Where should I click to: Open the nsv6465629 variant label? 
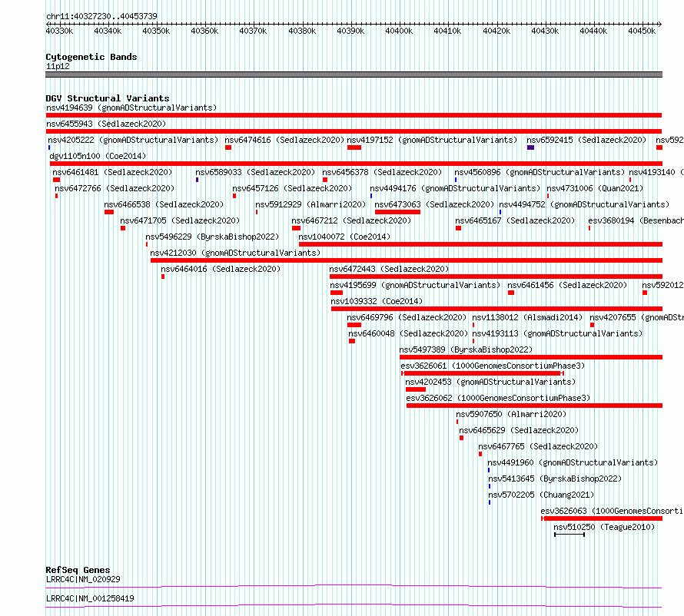519,430
